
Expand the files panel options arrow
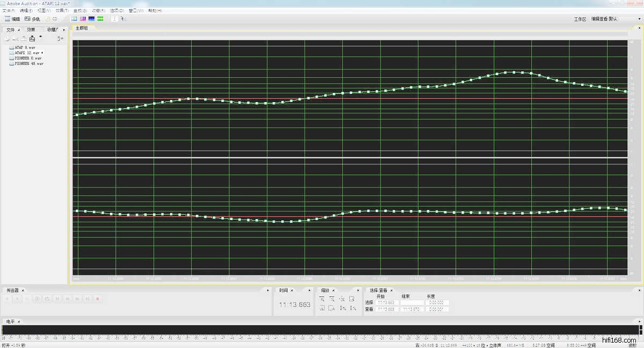point(64,30)
